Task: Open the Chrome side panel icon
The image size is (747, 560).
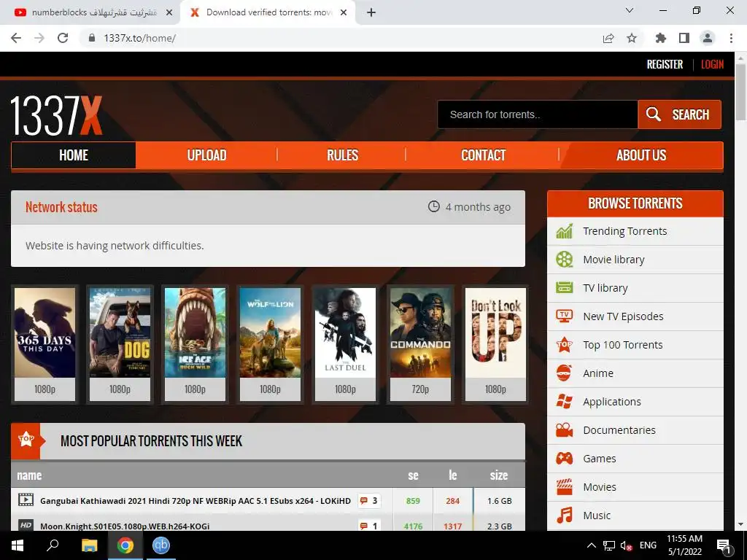Action: (684, 38)
